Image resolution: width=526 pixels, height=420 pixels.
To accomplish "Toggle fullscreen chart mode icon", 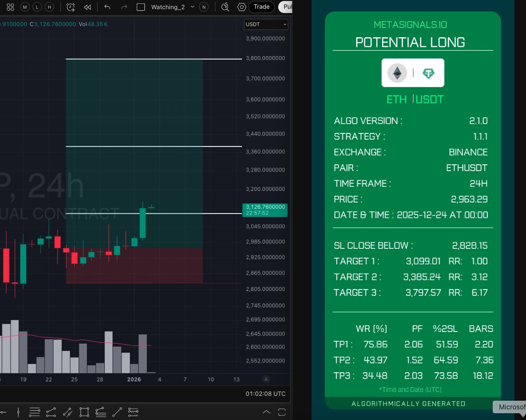I will [x=282, y=412].
